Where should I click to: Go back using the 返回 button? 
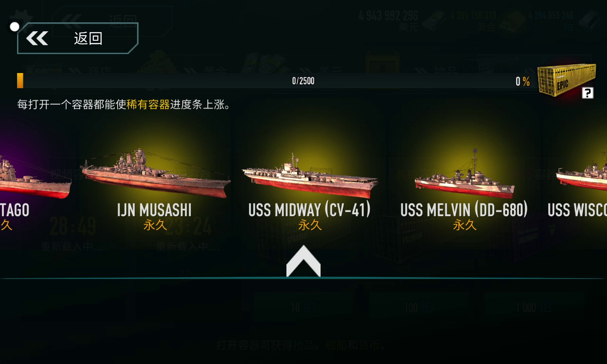(x=78, y=38)
